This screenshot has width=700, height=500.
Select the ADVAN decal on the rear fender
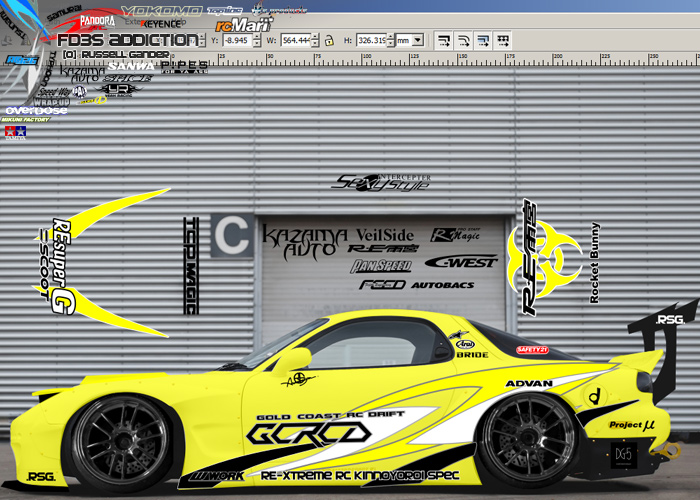pyautogui.click(x=529, y=383)
